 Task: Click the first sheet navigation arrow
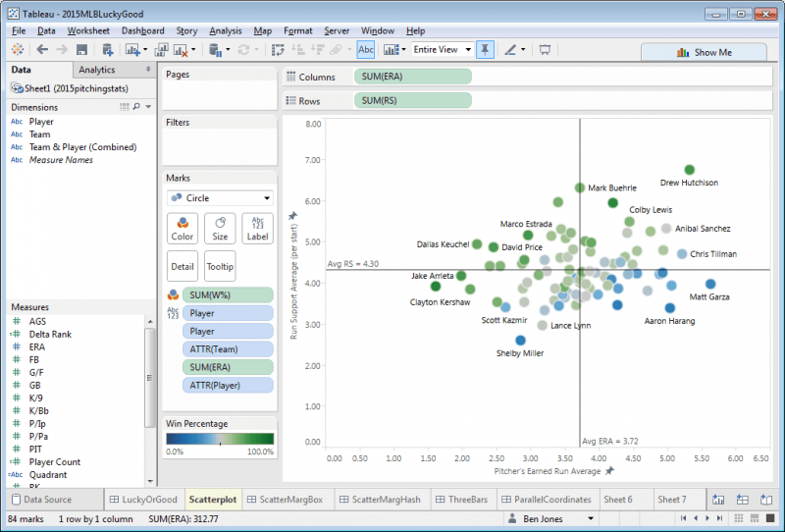click(684, 518)
